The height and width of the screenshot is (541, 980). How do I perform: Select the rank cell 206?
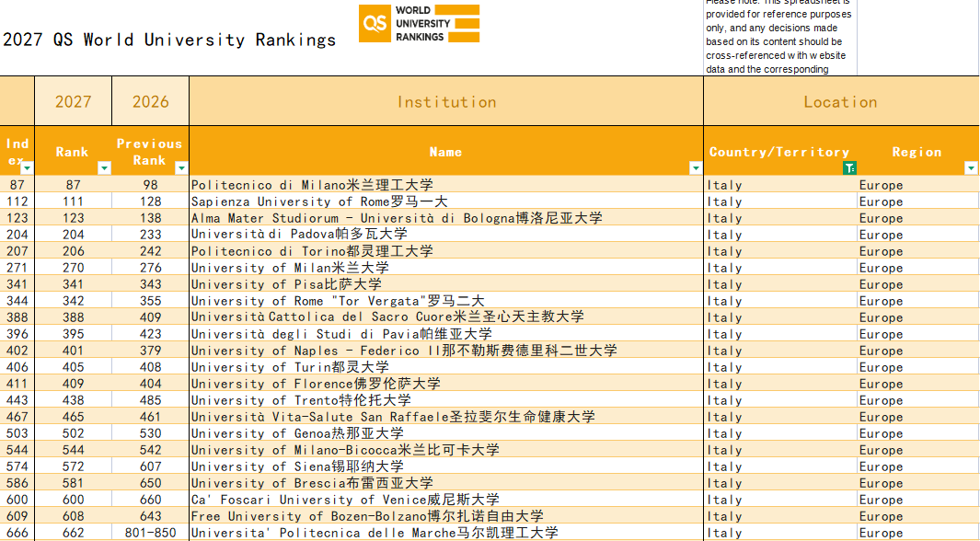pos(73,251)
